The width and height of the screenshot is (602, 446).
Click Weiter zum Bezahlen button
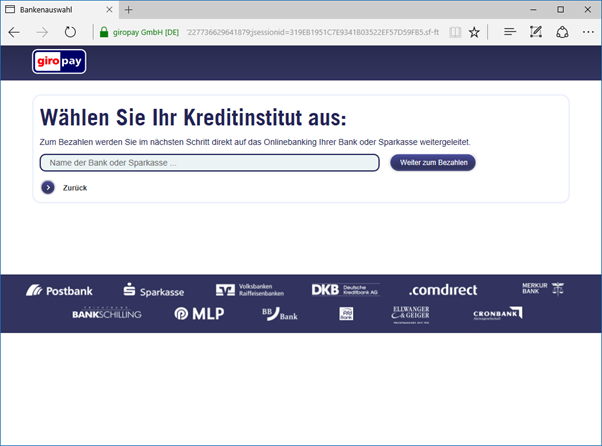(433, 162)
